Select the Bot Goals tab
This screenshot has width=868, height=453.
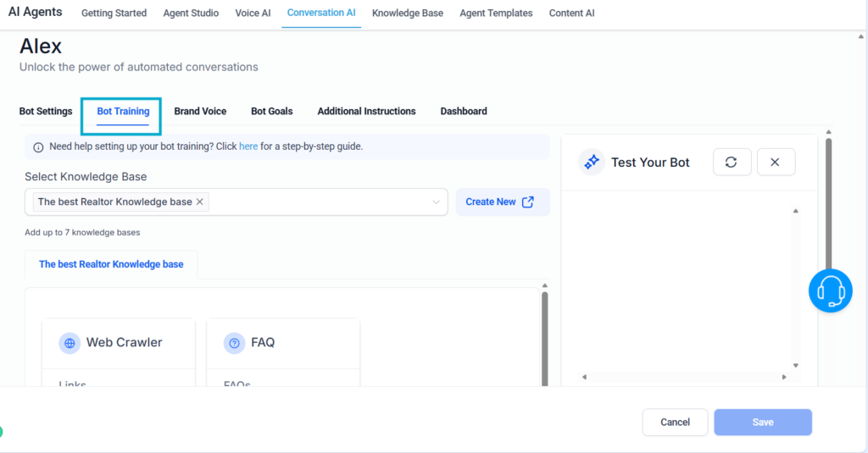(271, 111)
